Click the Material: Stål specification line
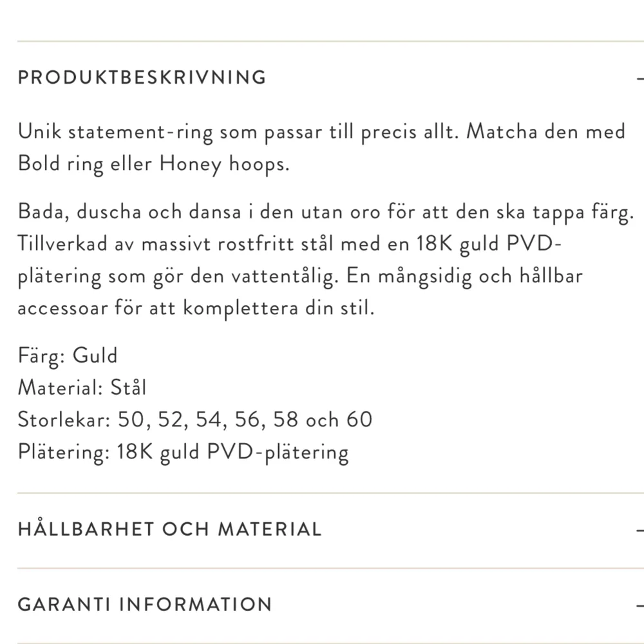 82,387
